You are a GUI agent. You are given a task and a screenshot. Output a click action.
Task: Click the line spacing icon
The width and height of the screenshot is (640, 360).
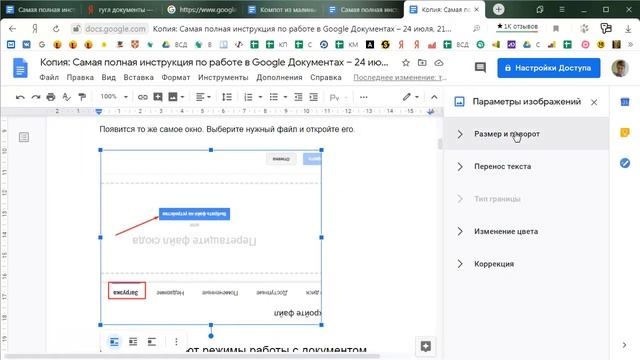click(227, 97)
